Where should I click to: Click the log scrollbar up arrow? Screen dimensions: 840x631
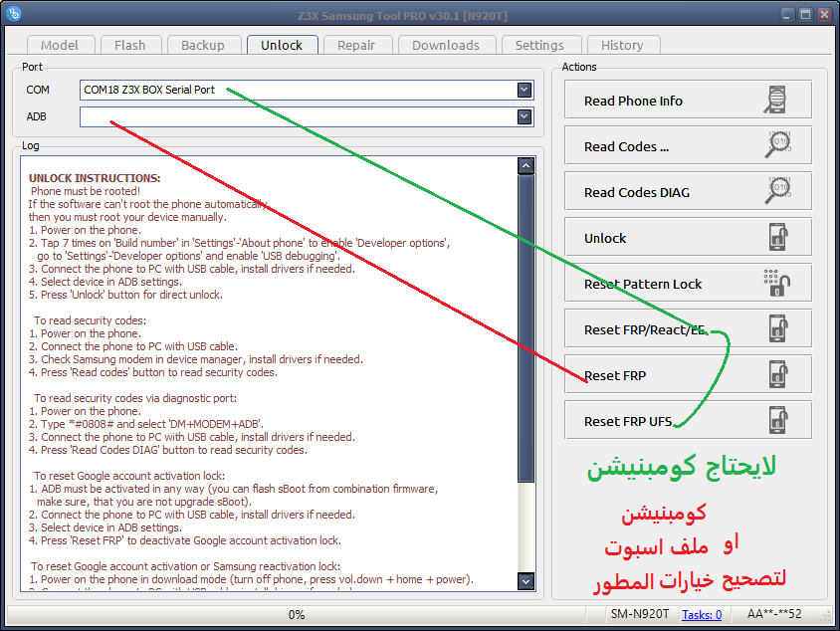tap(526, 166)
